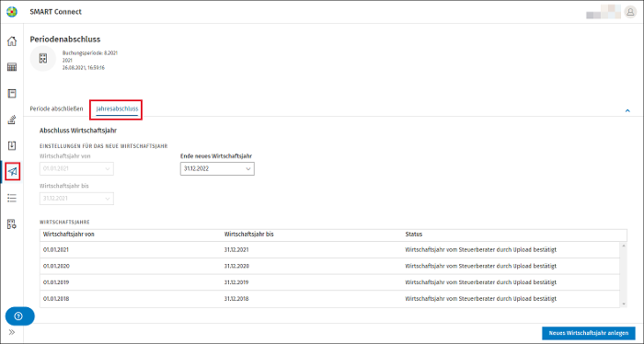Select table row starting 01.01.2019

click(329, 282)
